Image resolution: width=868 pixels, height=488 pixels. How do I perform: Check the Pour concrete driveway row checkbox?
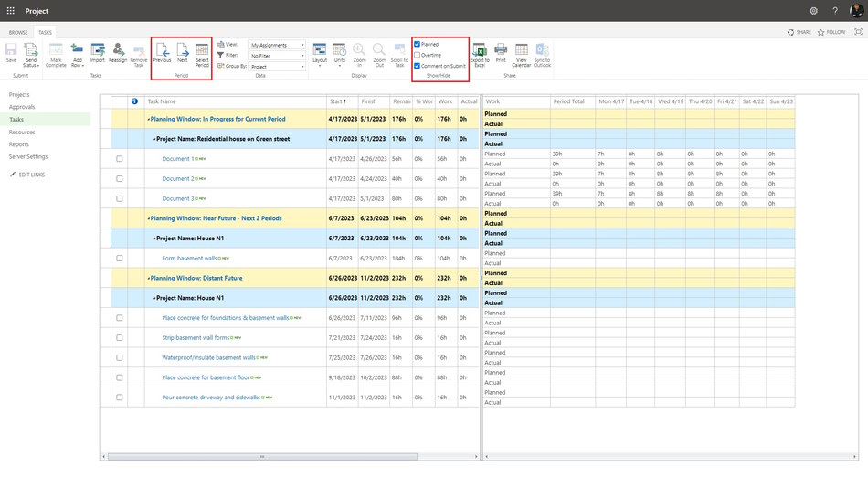119,398
